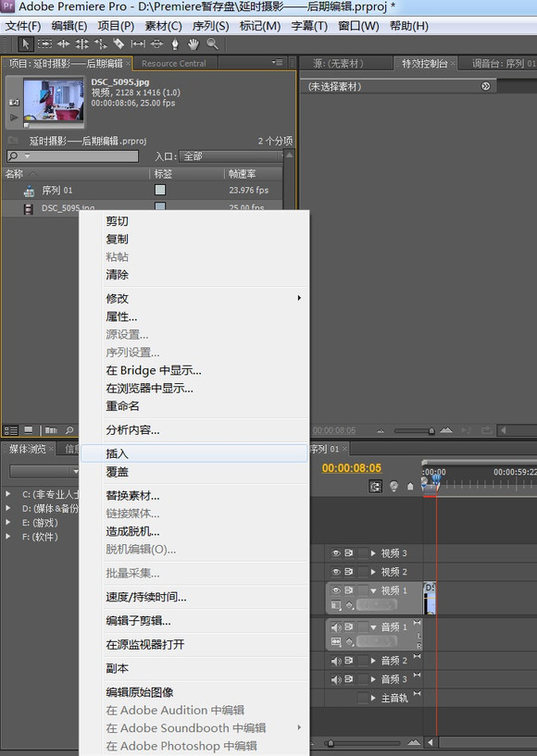Select the Rolling Edit tool
537x756 pixels.
[x=81, y=44]
